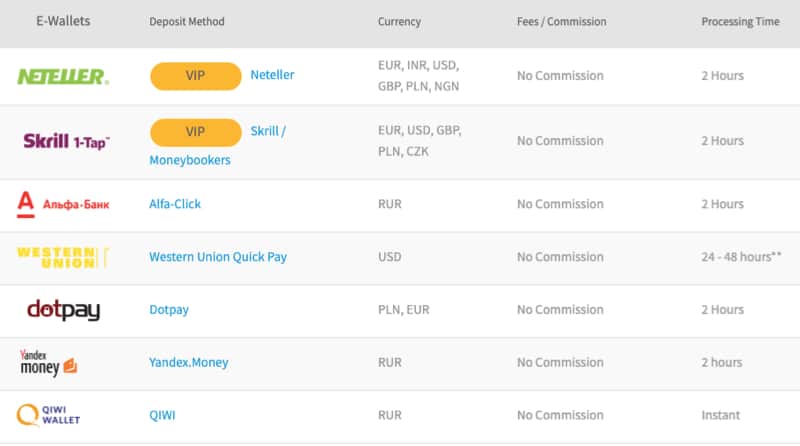Open Western Union Quick Pay link
This screenshot has width=800, height=446.
coord(218,257)
